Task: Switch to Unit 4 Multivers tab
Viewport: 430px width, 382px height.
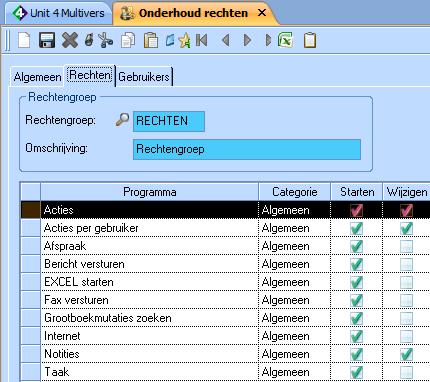Action: coord(59,13)
